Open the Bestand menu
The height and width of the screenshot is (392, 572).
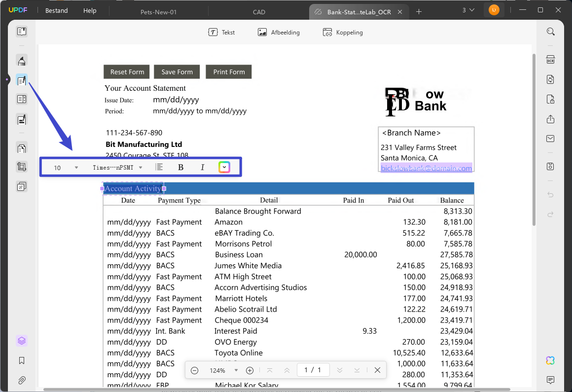coord(57,10)
